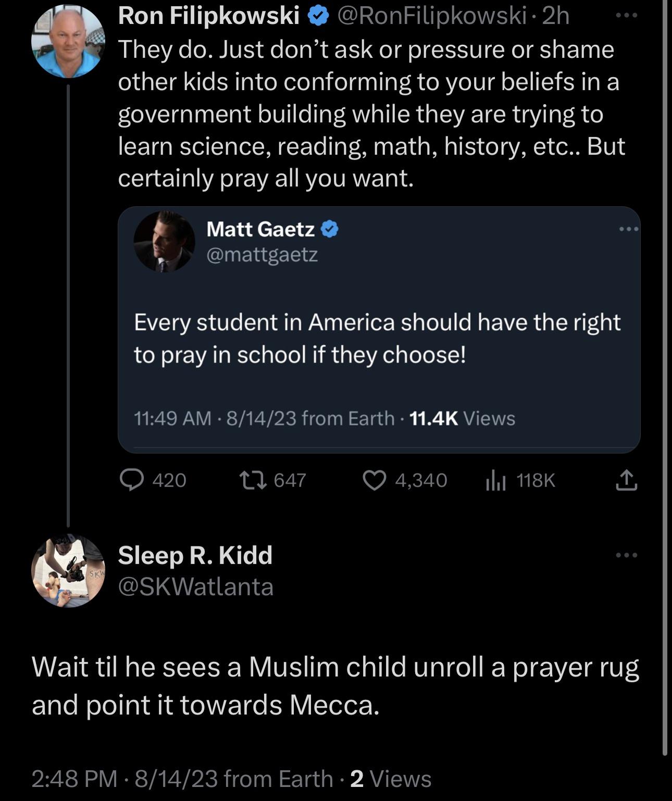Image resolution: width=672 pixels, height=801 pixels.
Task: Tap the share icon on Ron's tweet
Action: point(626,480)
